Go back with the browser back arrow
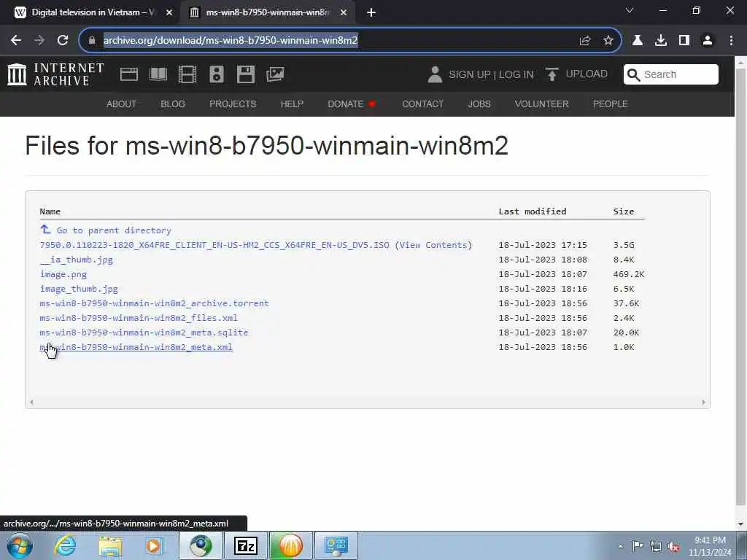747x560 pixels. 16,41
